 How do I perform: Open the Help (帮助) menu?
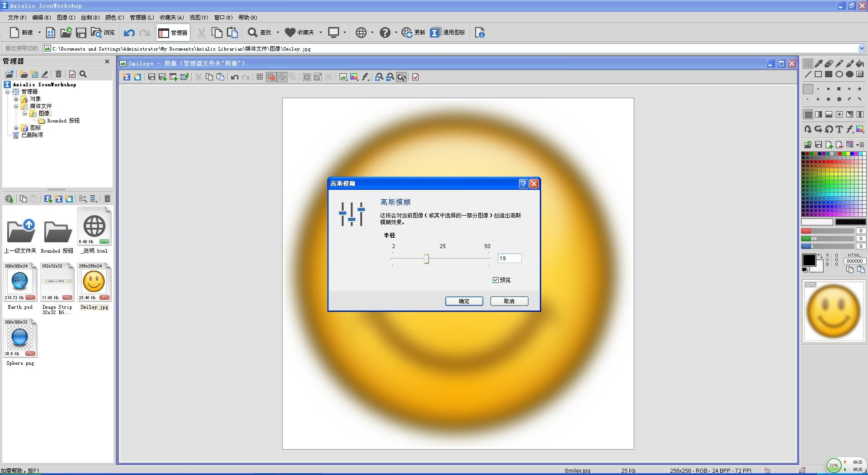(248, 17)
